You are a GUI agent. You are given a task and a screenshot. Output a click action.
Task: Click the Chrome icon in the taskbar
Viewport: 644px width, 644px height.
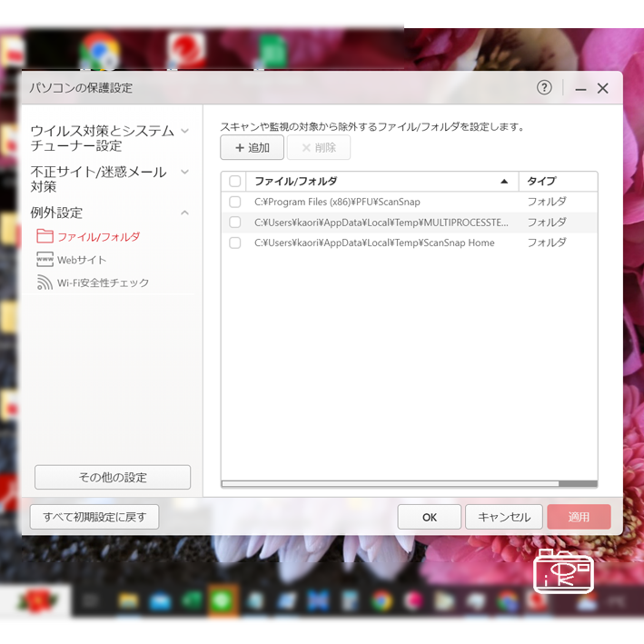pyautogui.click(x=381, y=601)
